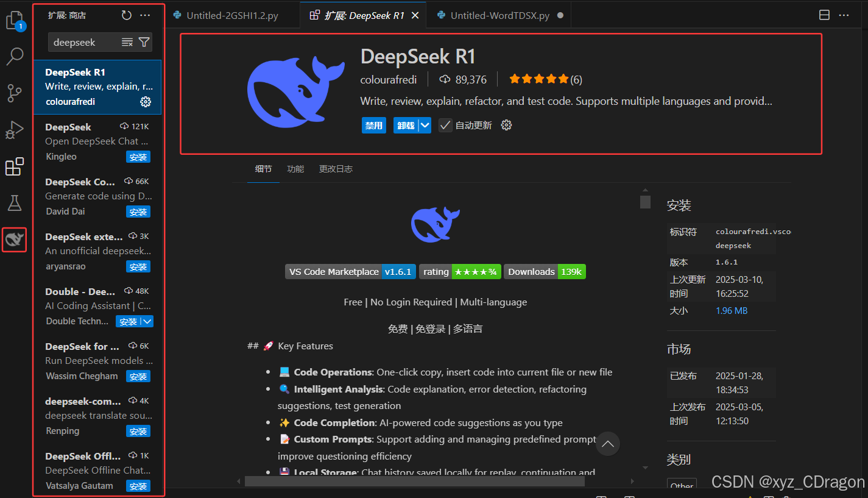868x498 pixels.
Task: Click the 安装 section heading
Action: (679, 205)
